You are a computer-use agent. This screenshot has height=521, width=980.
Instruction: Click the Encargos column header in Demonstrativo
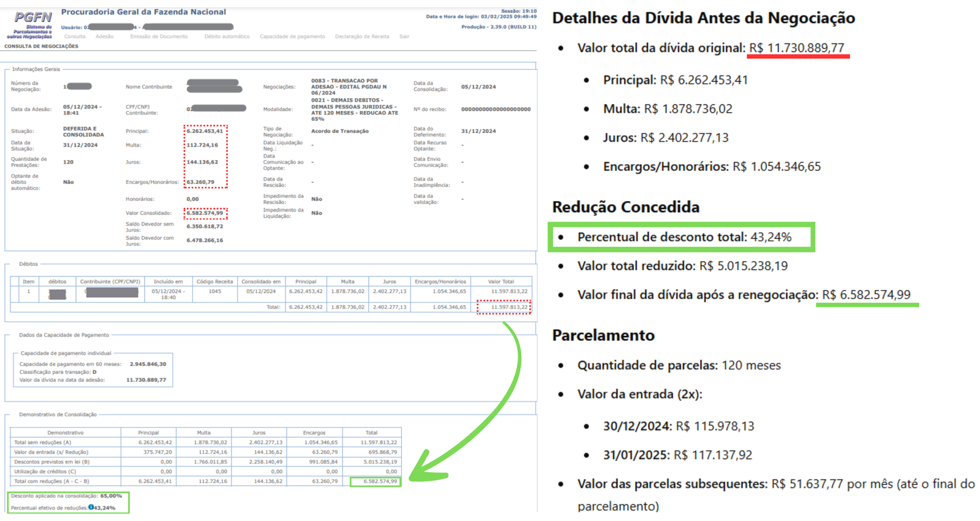[314, 433]
